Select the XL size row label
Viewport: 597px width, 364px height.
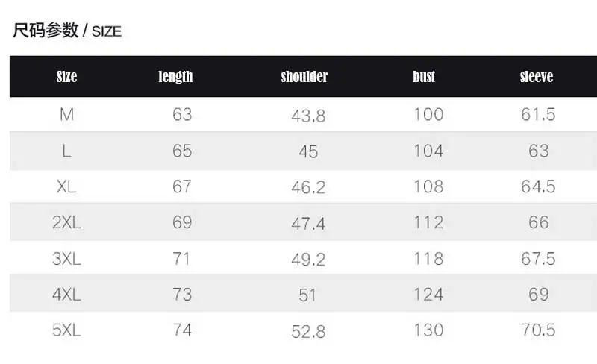[66, 186]
